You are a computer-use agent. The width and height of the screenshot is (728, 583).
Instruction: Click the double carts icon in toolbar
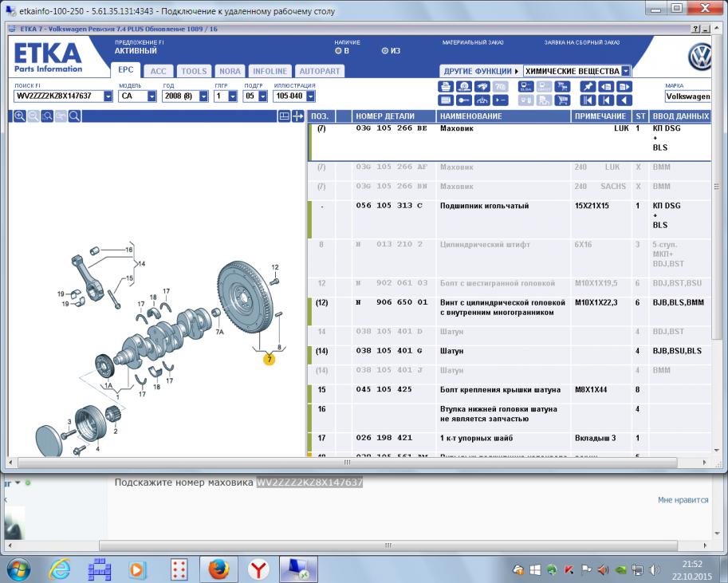563,86
